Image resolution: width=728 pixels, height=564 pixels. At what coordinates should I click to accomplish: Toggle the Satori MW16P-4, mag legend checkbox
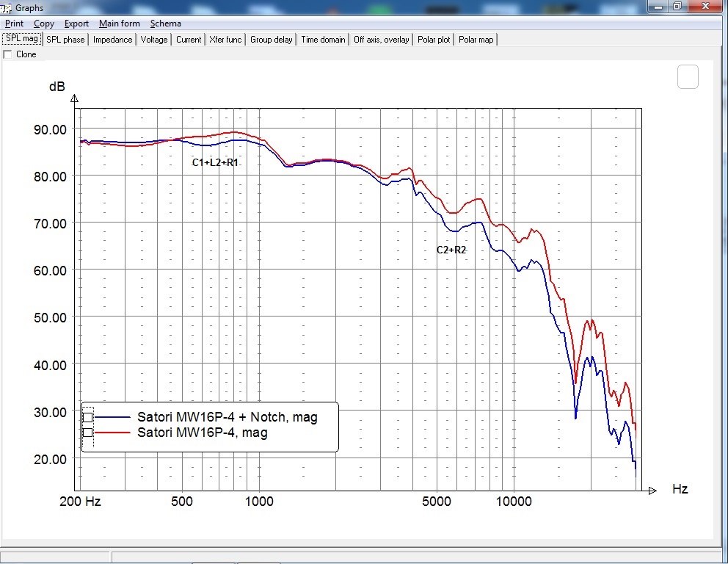point(87,433)
